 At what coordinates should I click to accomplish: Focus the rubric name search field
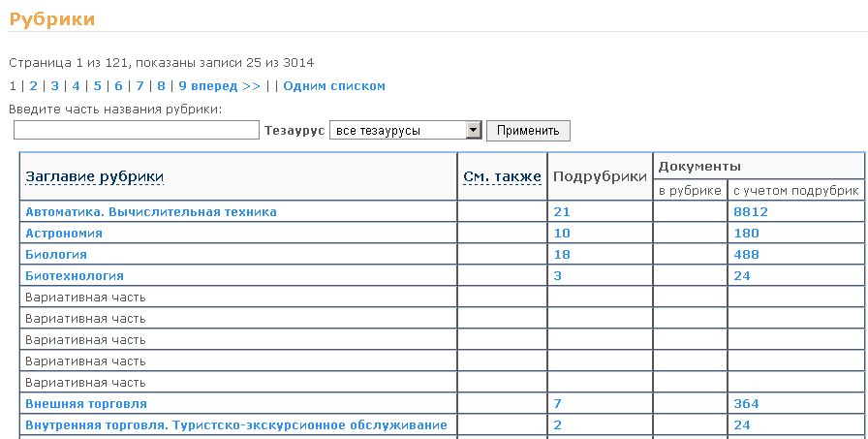pos(137,130)
